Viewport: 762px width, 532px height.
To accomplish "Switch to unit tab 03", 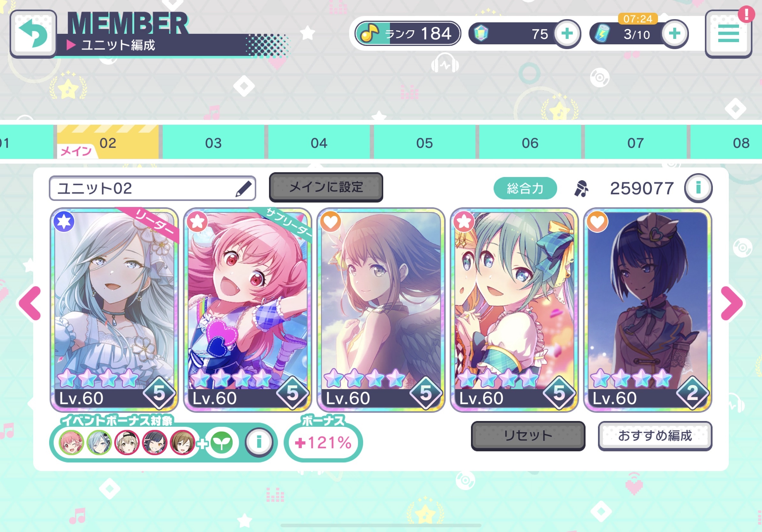I will pos(213,143).
